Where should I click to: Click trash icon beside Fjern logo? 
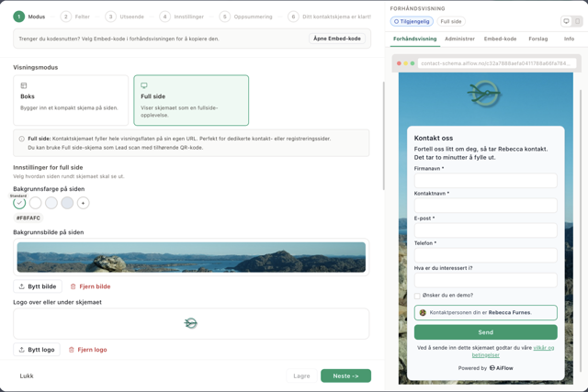click(72, 349)
